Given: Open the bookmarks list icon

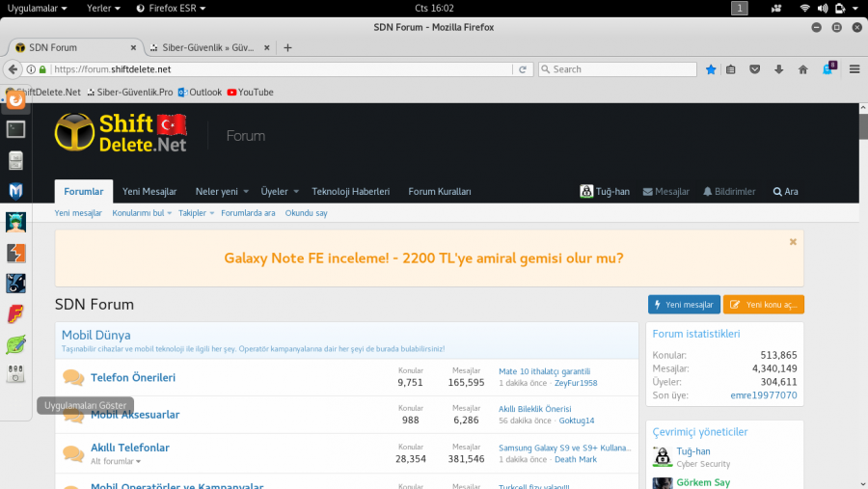Looking at the screenshot, I should click(731, 69).
